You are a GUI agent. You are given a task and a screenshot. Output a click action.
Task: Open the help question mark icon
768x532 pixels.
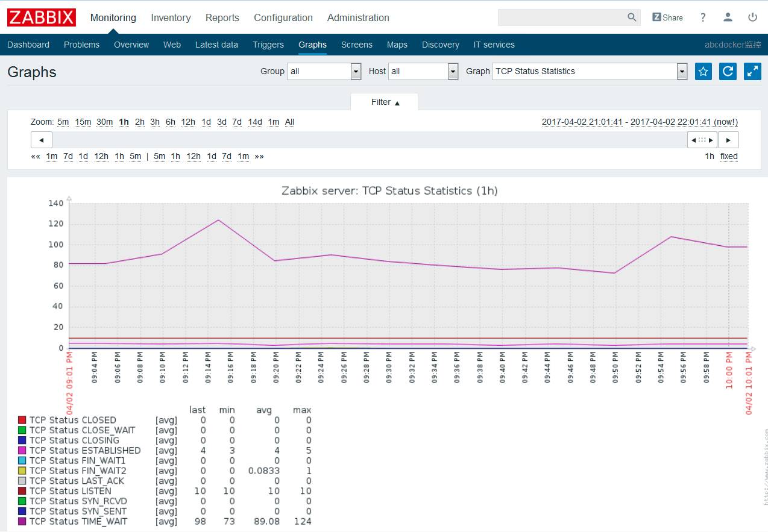pos(703,17)
